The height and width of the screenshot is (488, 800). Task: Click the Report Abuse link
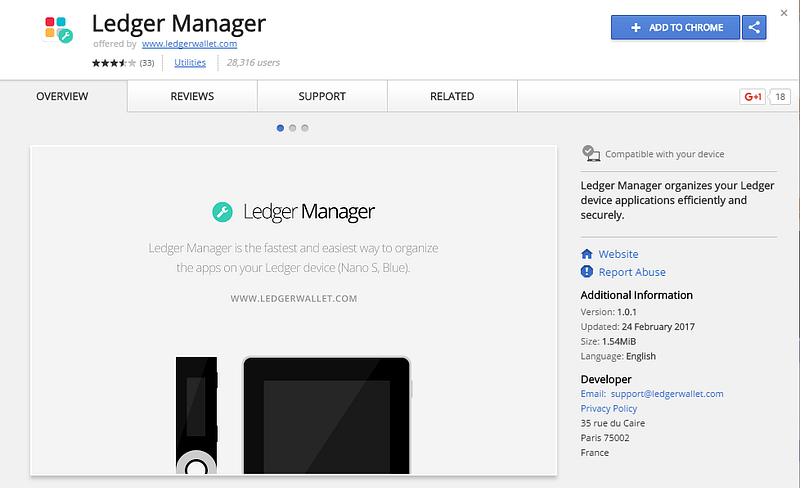point(632,272)
